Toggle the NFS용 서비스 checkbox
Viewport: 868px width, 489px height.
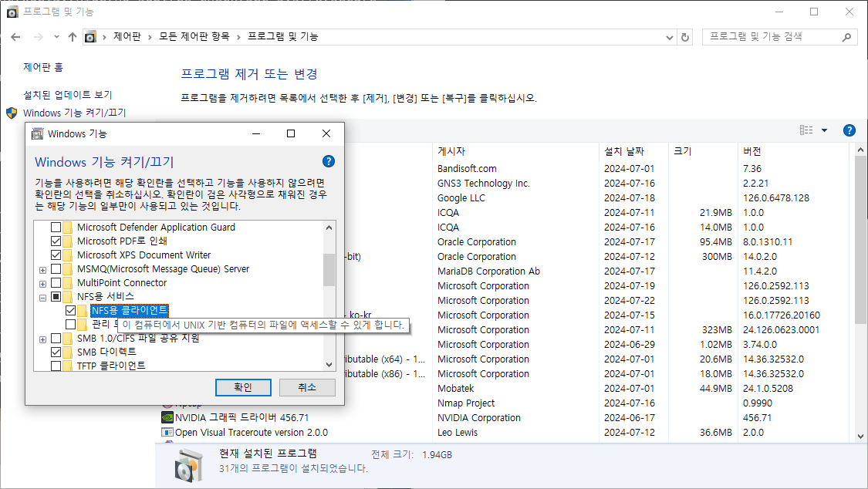(56, 296)
